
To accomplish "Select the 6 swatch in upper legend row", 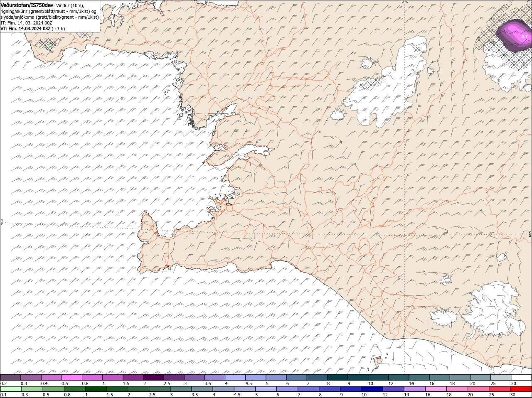I will point(296,377).
